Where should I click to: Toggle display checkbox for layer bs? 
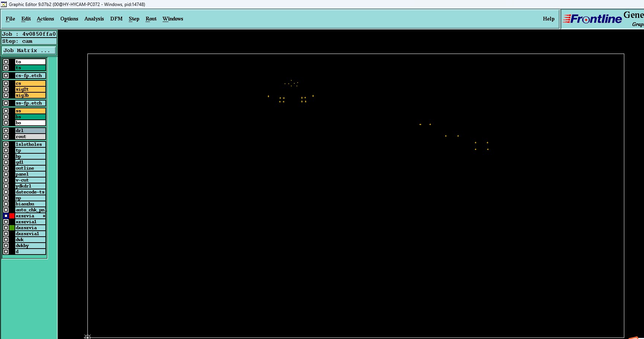coord(6,117)
